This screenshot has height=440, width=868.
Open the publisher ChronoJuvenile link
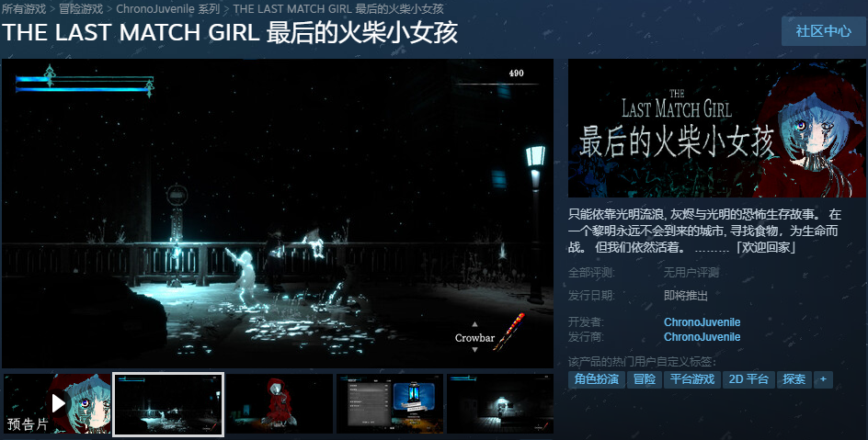(x=702, y=337)
